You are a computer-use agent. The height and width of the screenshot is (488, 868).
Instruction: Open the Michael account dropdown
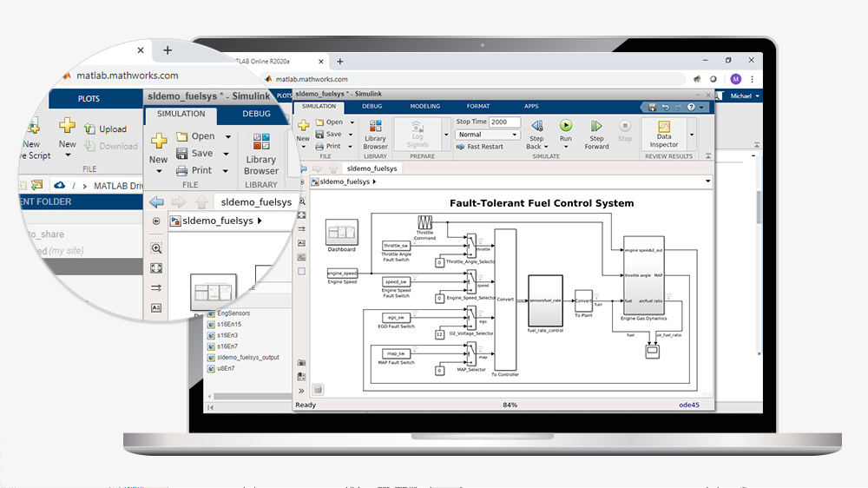pos(745,96)
